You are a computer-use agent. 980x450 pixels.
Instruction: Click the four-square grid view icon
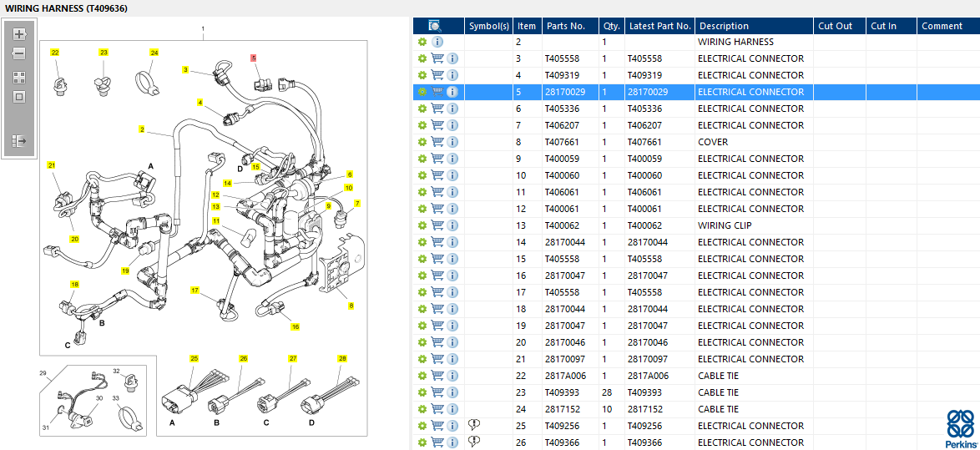point(19,77)
